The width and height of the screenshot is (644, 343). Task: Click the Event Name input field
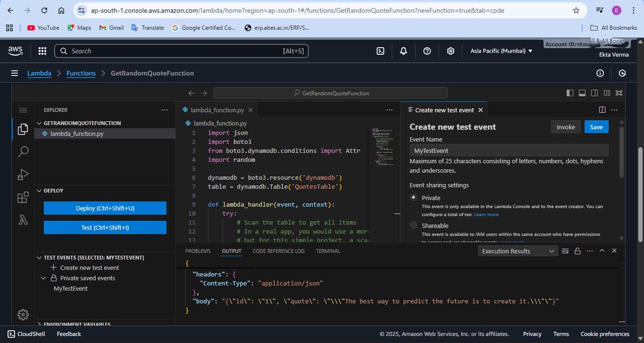pos(509,150)
